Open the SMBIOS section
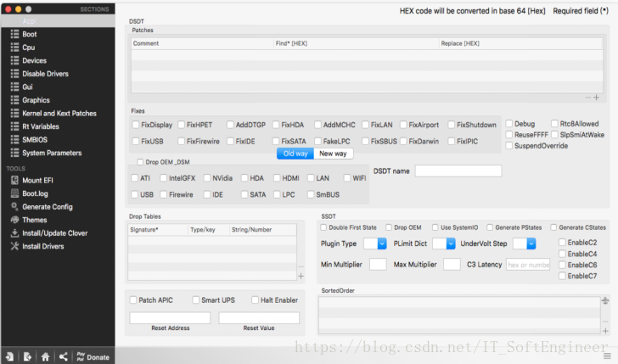This screenshot has height=364, width=618. [x=35, y=140]
